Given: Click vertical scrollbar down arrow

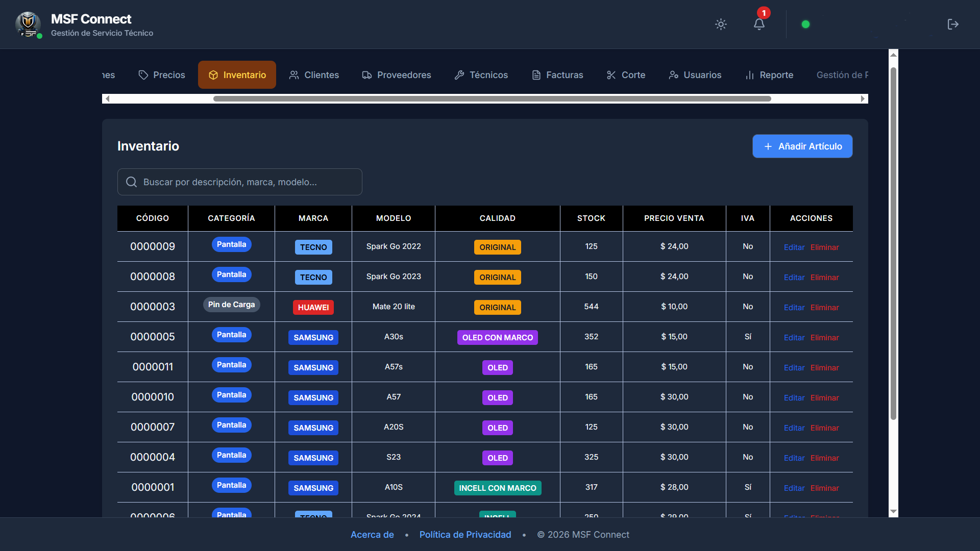Looking at the screenshot, I should click(893, 512).
